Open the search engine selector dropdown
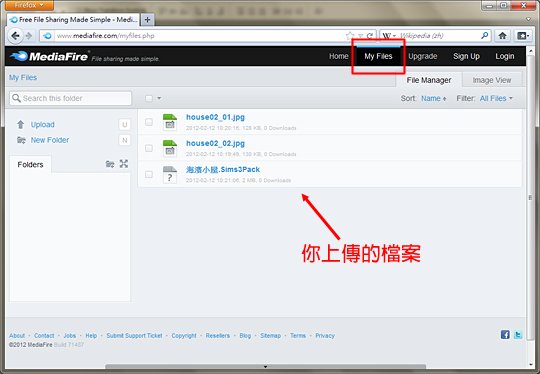The height and width of the screenshot is (374, 540). coord(389,35)
